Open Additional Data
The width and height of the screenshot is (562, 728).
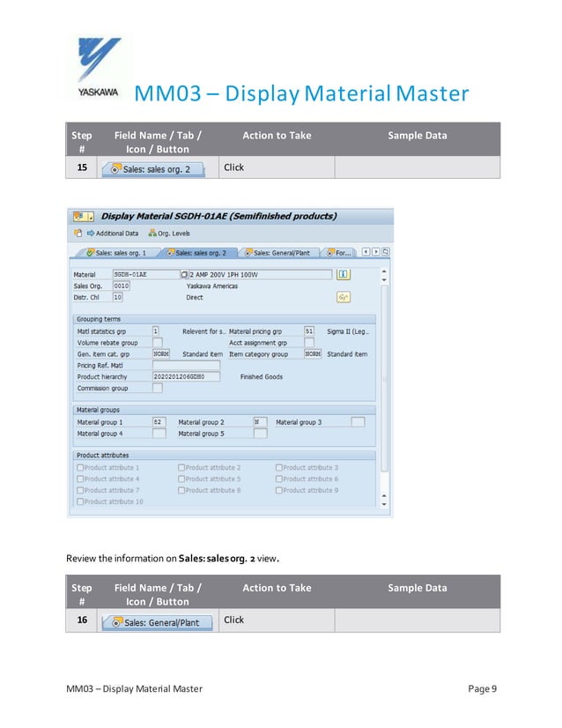pos(113,233)
